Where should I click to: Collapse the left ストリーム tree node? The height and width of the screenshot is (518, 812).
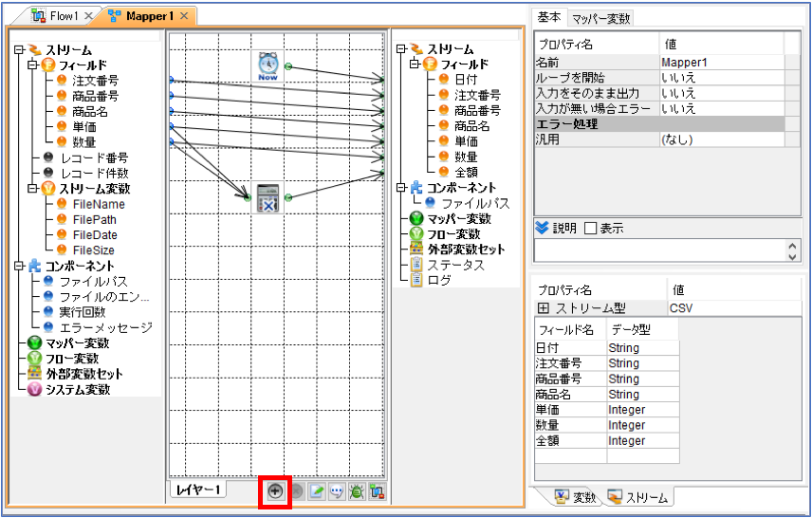[20, 49]
